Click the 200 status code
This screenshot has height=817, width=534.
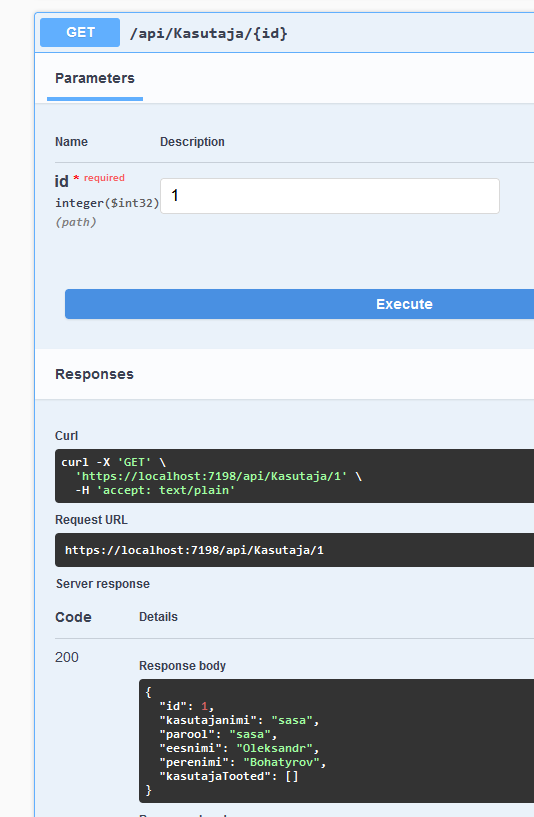(x=67, y=657)
